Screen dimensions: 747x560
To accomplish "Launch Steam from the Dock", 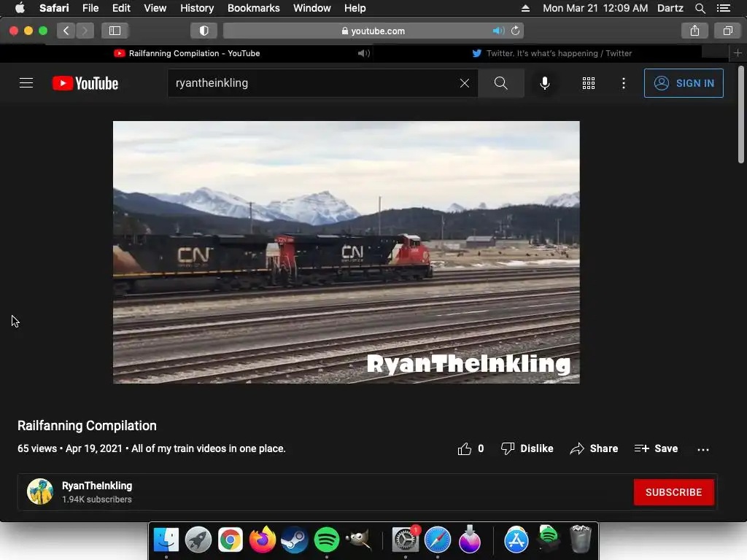I will tap(295, 540).
